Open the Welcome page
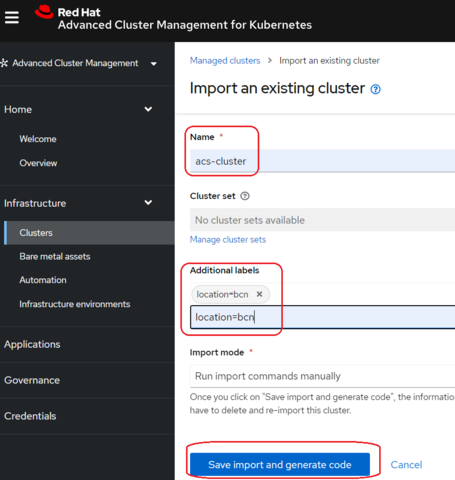The image size is (455, 480). 38,139
